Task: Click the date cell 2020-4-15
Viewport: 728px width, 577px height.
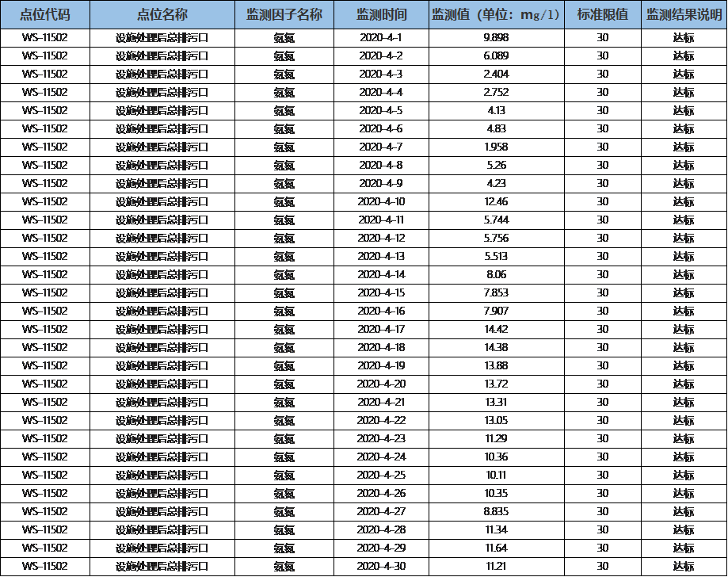Action: click(381, 292)
